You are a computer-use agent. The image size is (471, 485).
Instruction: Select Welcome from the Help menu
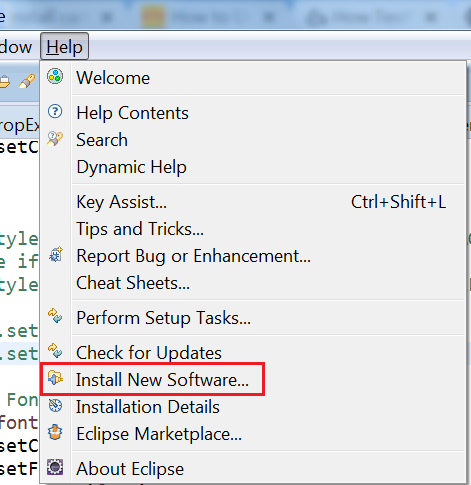[252, 78]
